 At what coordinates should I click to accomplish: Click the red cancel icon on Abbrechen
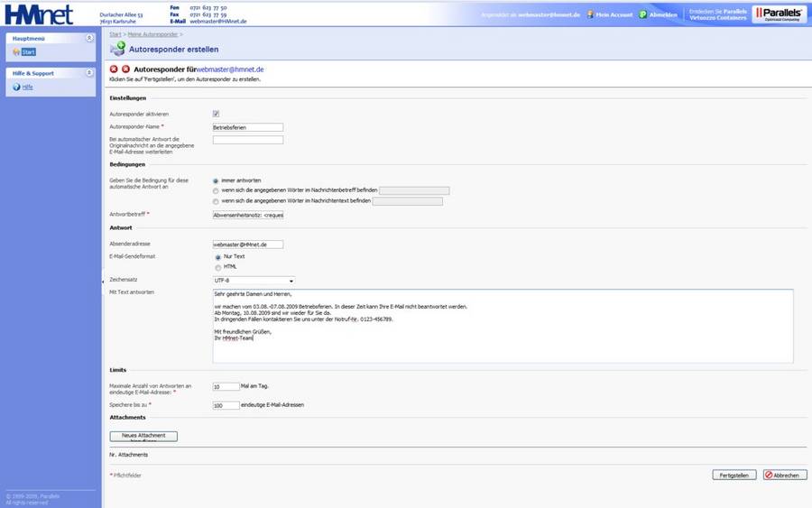[769, 475]
